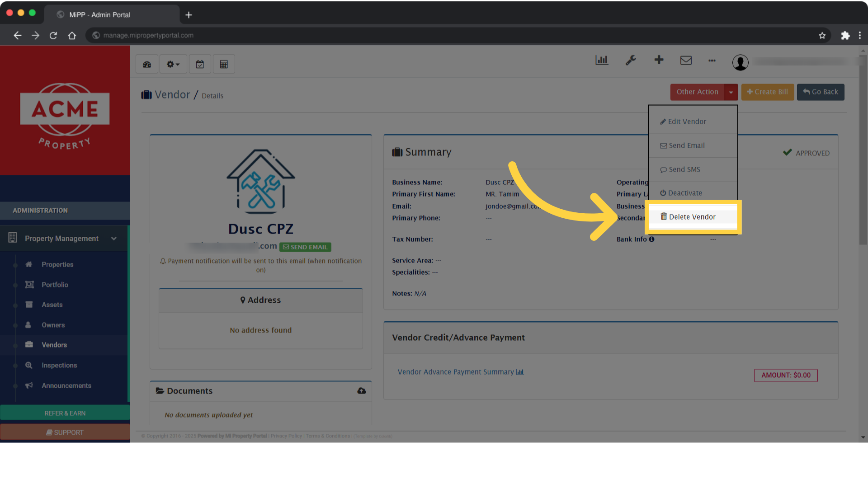Screen dimensions: 868x488
Task: Open the user profile avatar icon
Action: [740, 63]
